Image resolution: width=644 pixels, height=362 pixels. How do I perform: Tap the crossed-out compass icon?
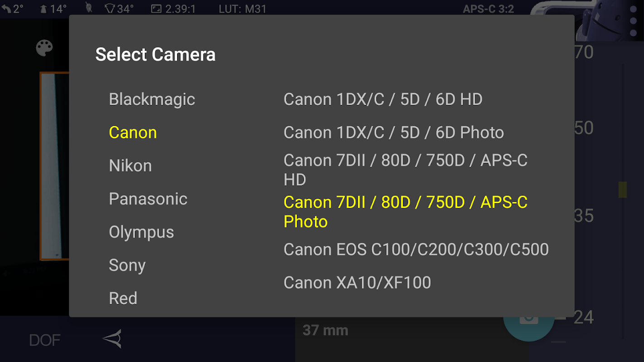(89, 9)
